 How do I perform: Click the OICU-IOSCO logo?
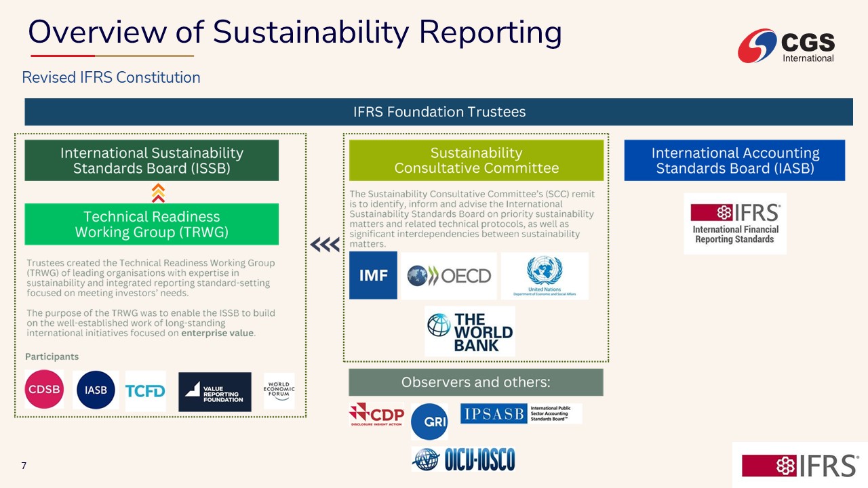coord(463,460)
